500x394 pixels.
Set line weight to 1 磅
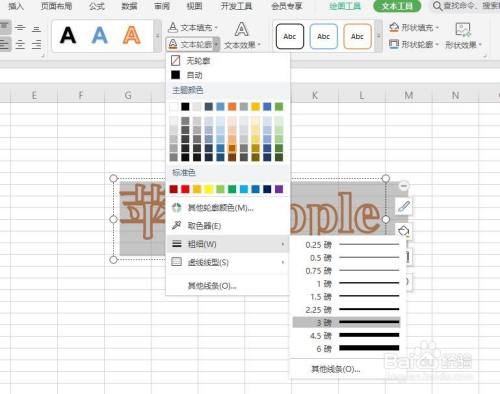click(347, 284)
